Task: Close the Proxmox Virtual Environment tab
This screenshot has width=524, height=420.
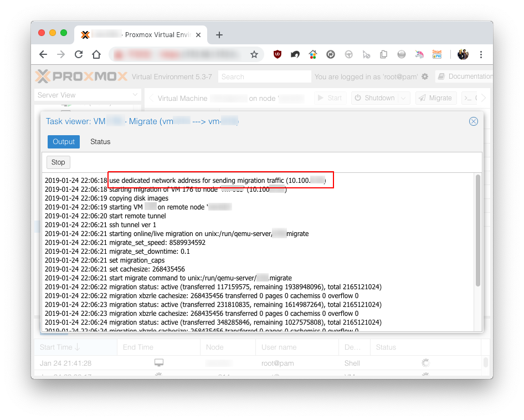Action: click(198, 35)
